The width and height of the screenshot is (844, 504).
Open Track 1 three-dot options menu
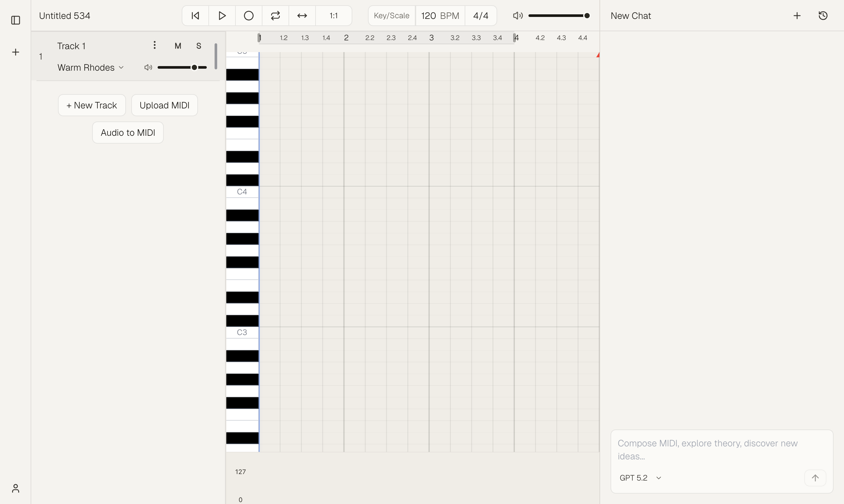click(x=155, y=45)
